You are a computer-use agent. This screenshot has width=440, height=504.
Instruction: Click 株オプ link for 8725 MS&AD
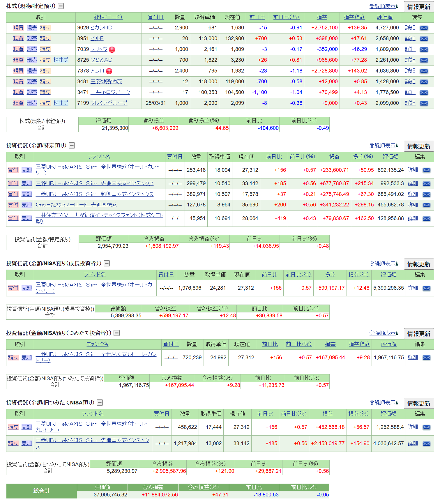[61, 60]
